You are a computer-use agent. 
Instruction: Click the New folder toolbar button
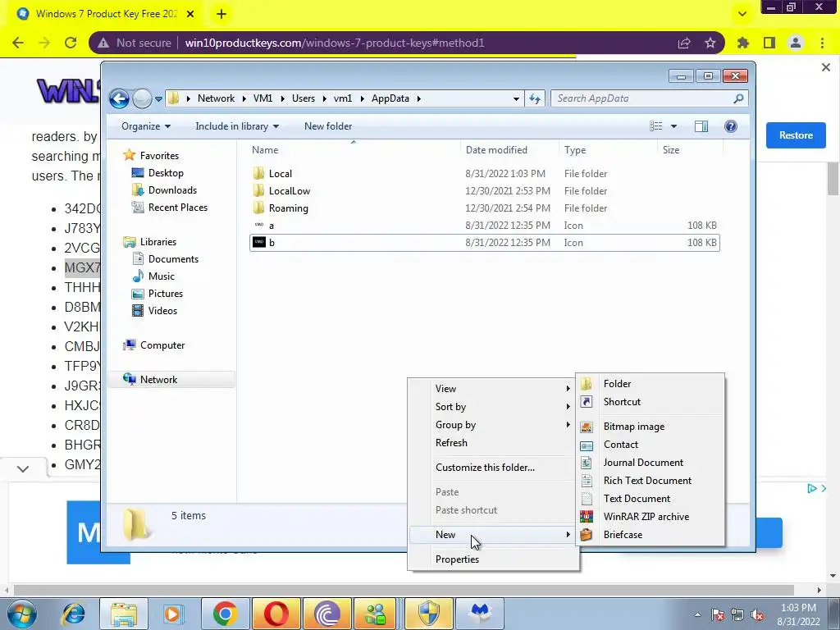pos(328,126)
